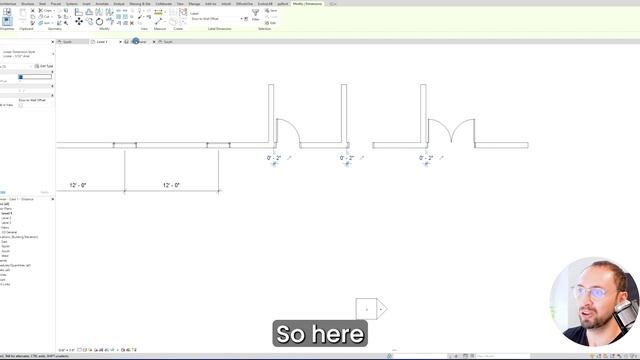
Task: Select the Align tool
Action: pos(79,12)
